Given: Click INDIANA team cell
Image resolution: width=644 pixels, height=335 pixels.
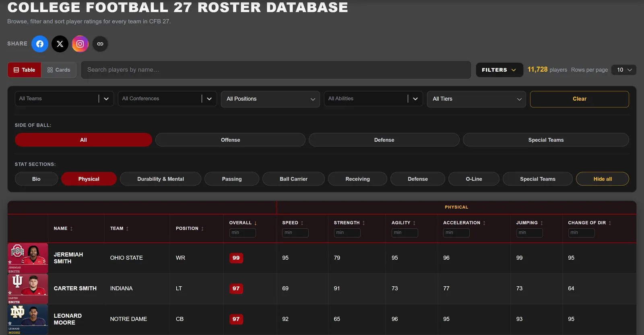Looking at the screenshot, I should (x=121, y=289).
